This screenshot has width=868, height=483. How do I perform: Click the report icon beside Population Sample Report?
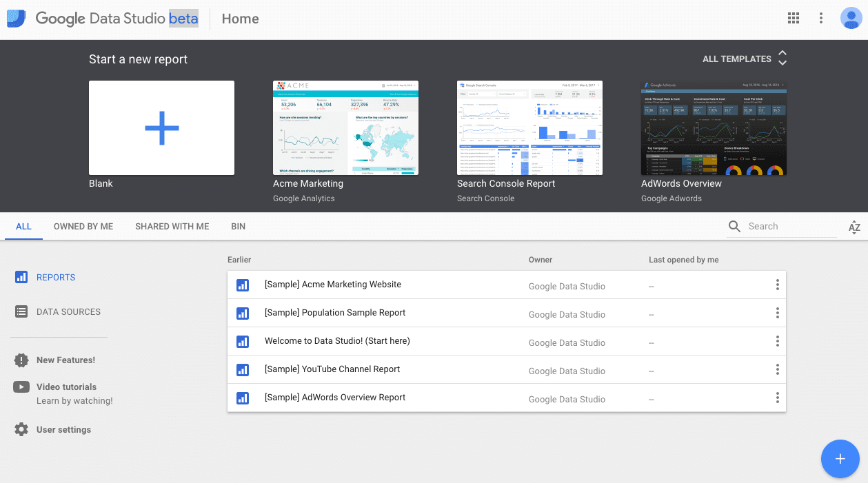[x=243, y=313]
